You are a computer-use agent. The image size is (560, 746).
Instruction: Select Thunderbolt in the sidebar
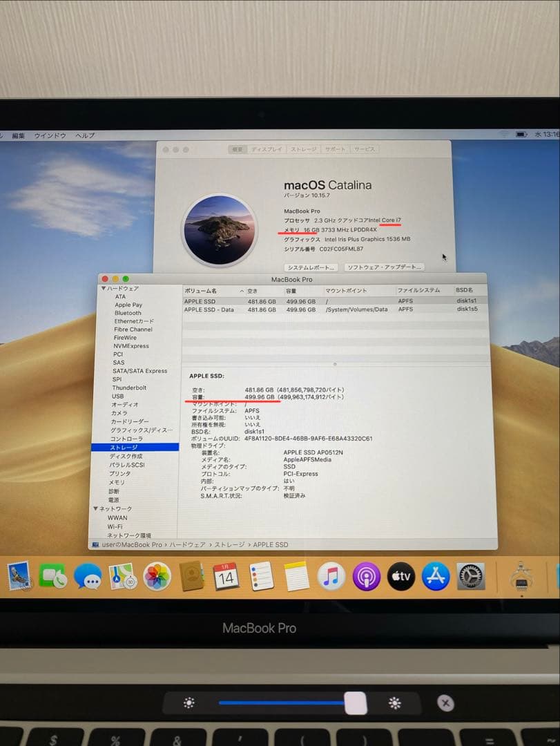point(131,388)
